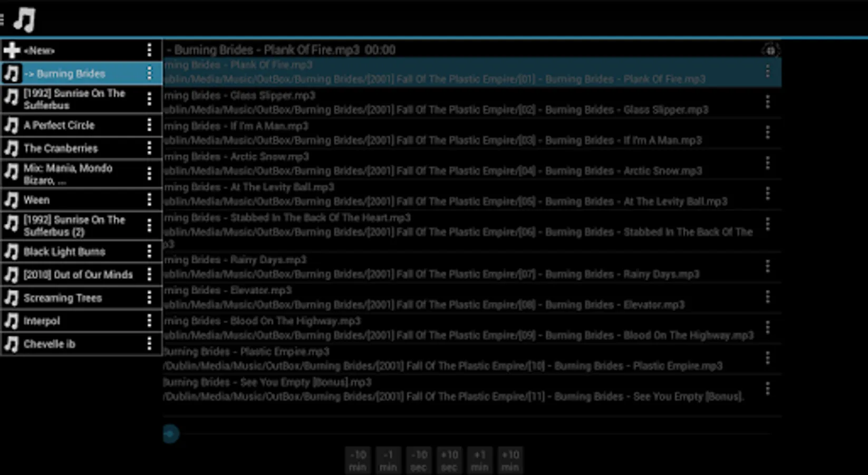
Task: Play the track 'Elevator.mp3'
Action: (472, 298)
